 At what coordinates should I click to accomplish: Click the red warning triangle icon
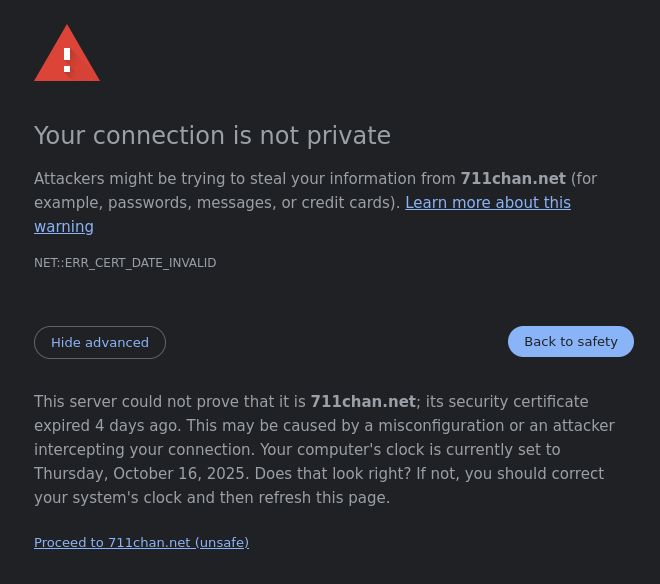pos(67,55)
